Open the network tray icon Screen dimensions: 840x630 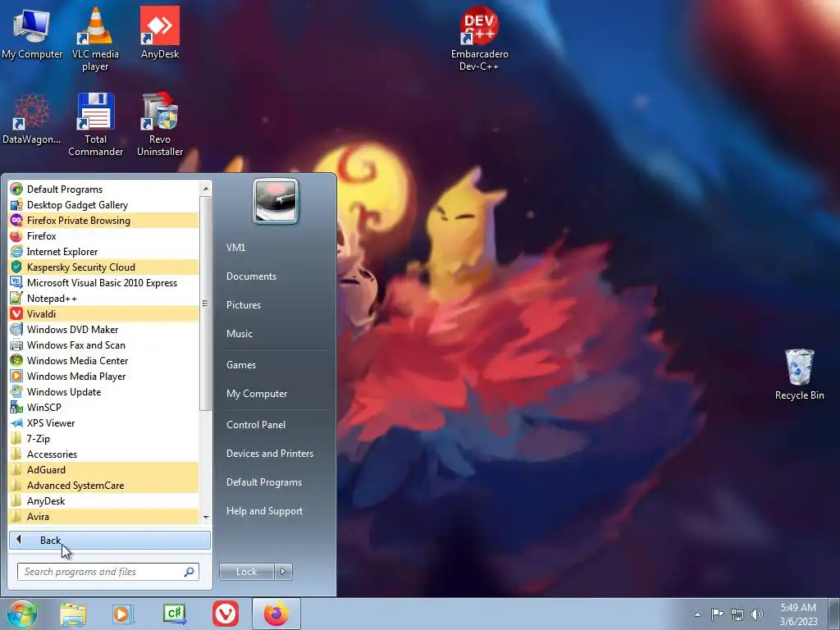click(737, 614)
